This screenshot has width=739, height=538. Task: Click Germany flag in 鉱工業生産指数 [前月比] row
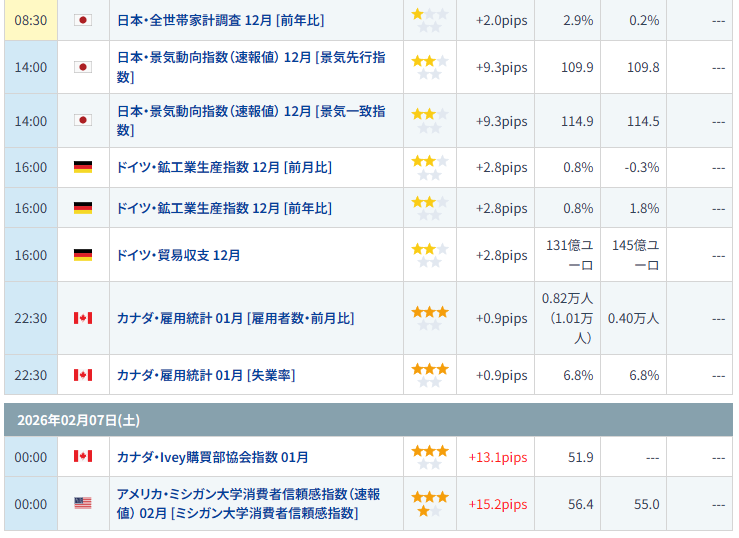tap(83, 167)
